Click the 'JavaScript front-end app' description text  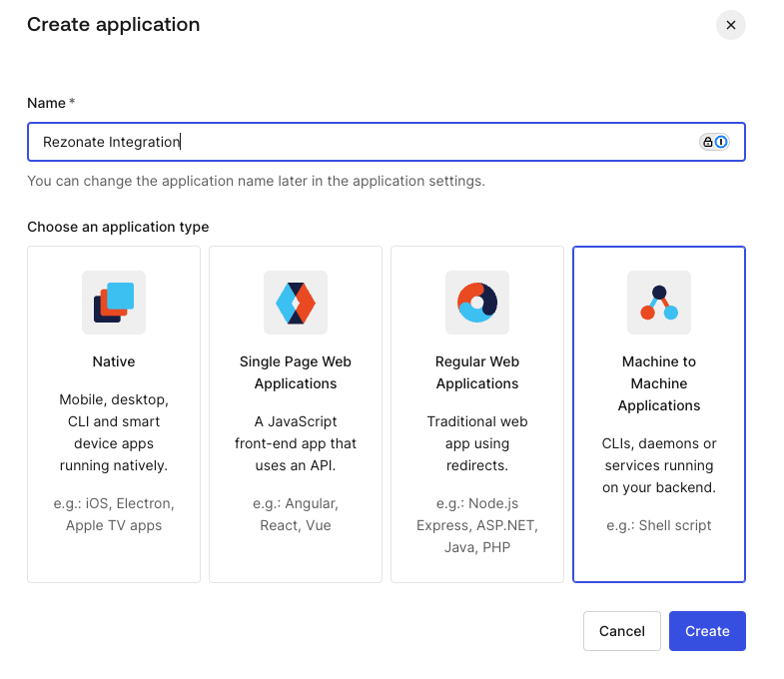[296, 443]
